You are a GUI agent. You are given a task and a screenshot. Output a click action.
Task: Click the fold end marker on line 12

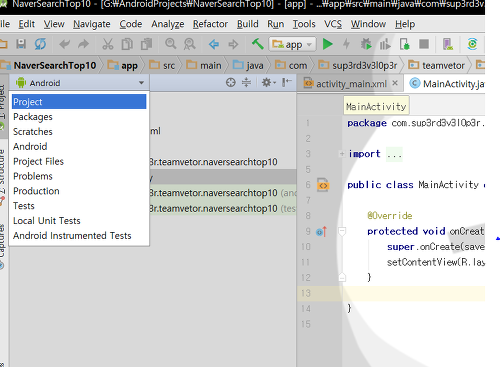point(342,277)
